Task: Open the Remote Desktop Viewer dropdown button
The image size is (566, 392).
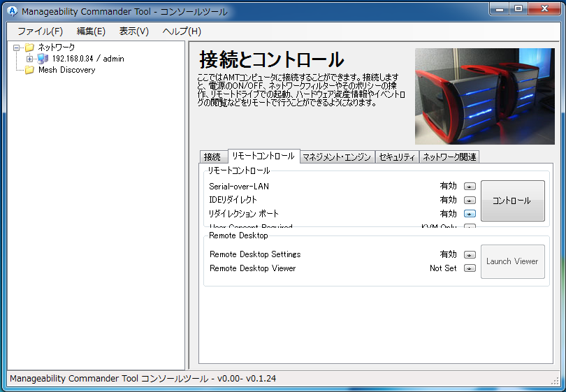Action: click(470, 268)
